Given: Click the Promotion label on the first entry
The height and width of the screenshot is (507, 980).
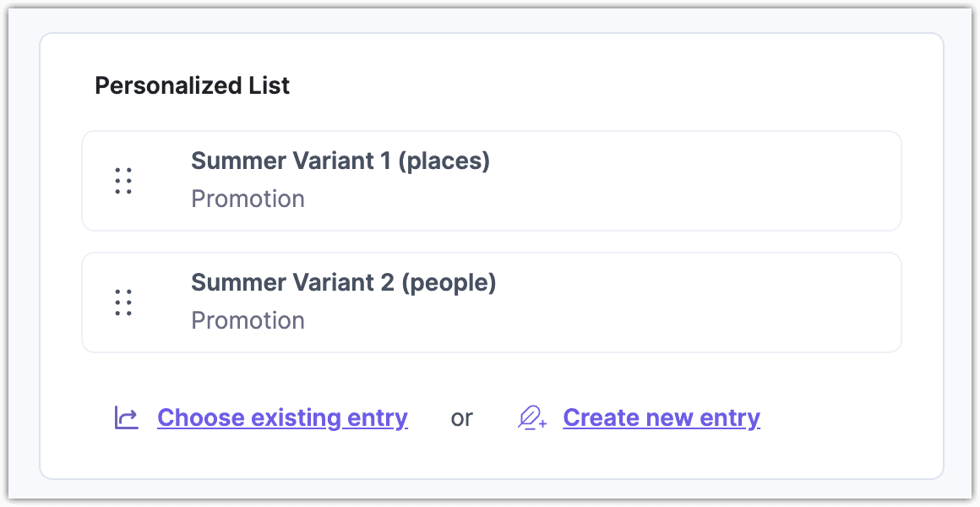Looking at the screenshot, I should tap(248, 198).
